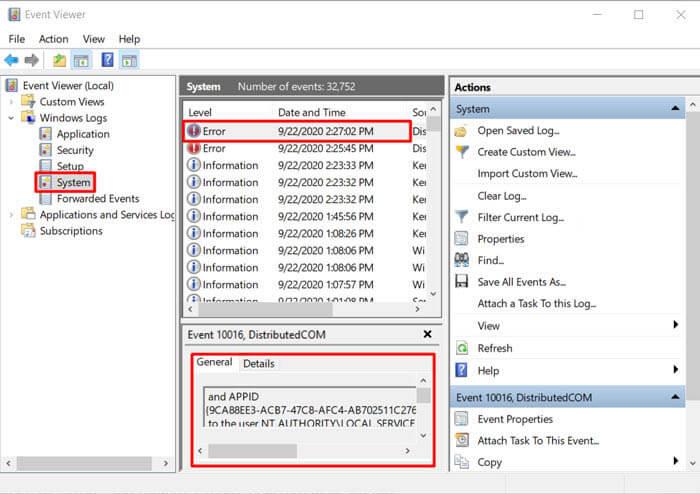Switch to the General tab

(214, 362)
